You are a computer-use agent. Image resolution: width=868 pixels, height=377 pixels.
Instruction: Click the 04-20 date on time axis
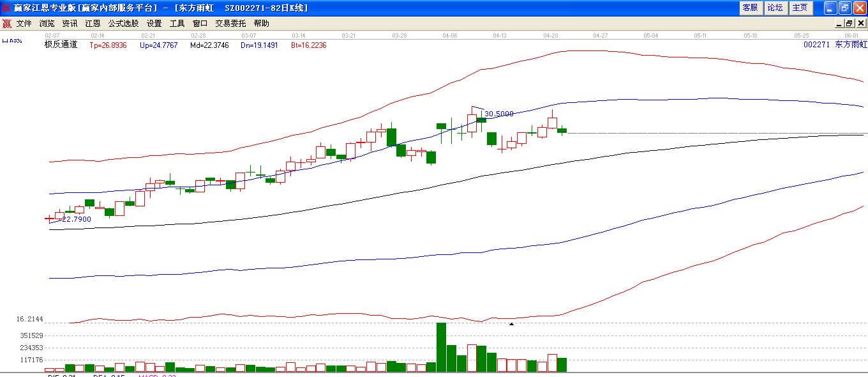coord(551,36)
